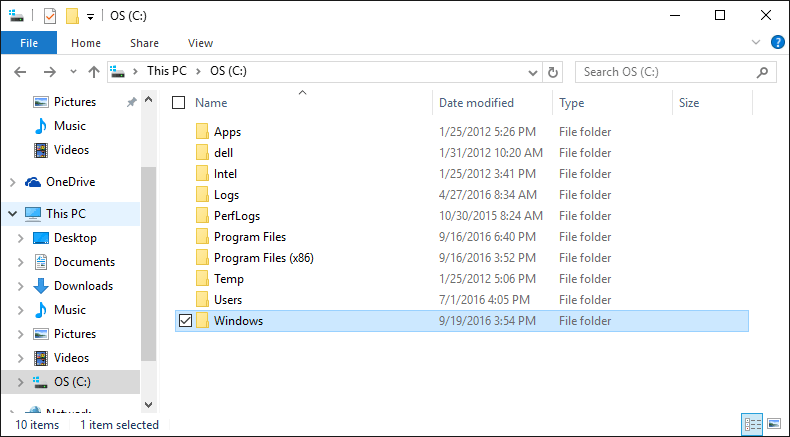Tick the select all items checkbox
Screen dimensions: 790x437
(178, 103)
